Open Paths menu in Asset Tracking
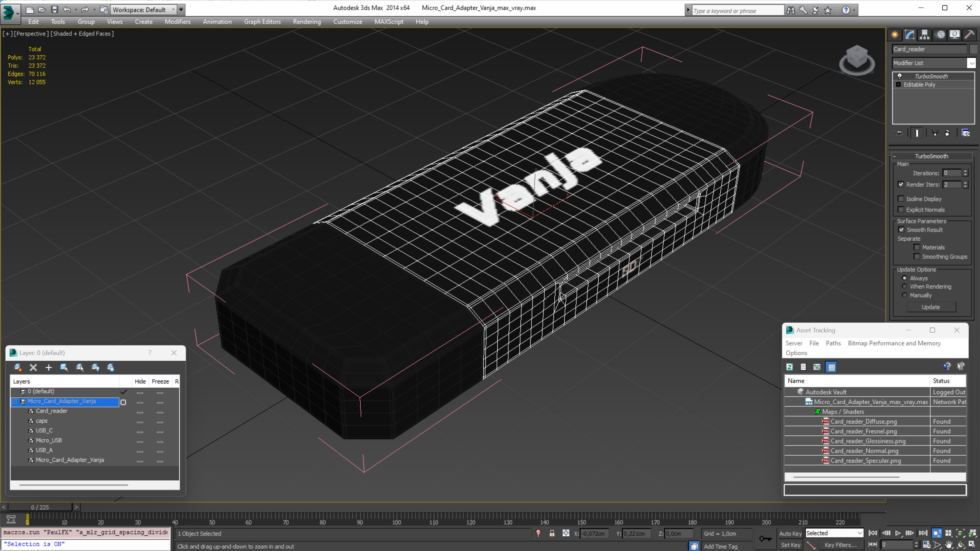 coord(833,343)
